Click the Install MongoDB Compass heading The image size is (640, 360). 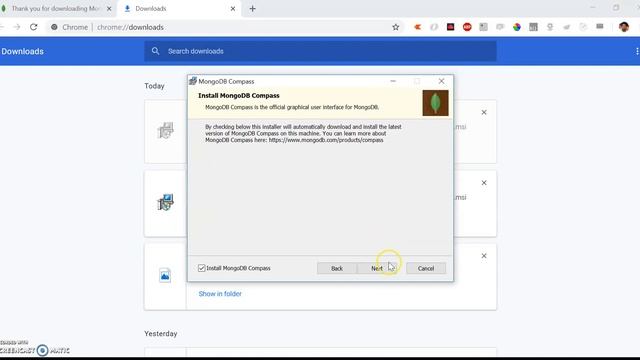(x=239, y=96)
